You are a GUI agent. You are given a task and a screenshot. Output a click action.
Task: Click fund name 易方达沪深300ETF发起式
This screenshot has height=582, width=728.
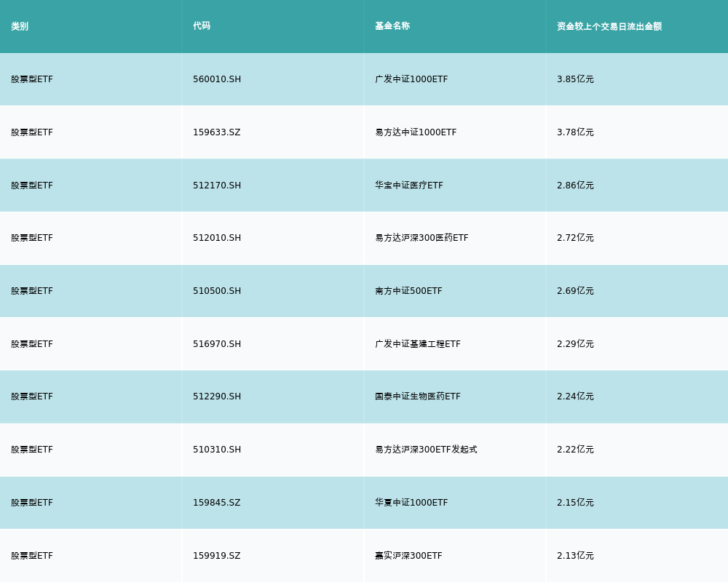coord(426,450)
